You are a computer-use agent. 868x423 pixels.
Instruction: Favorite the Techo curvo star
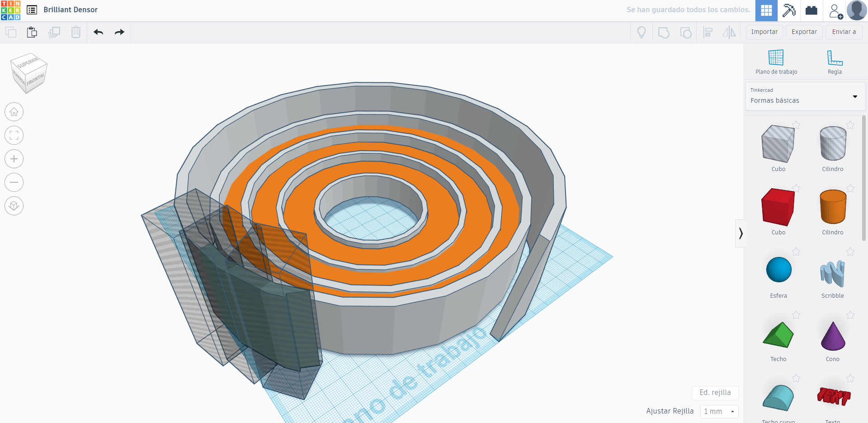[796, 378]
